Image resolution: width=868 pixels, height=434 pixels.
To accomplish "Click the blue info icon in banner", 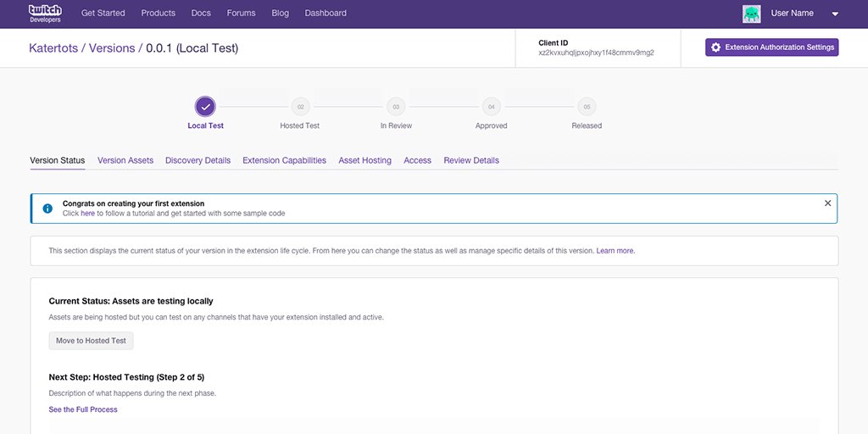I will 47,209.
